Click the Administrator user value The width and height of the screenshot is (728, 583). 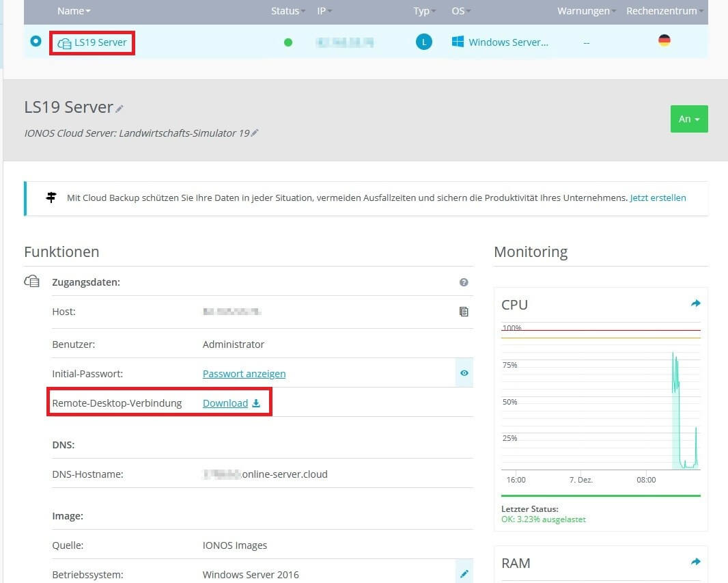[x=233, y=344]
